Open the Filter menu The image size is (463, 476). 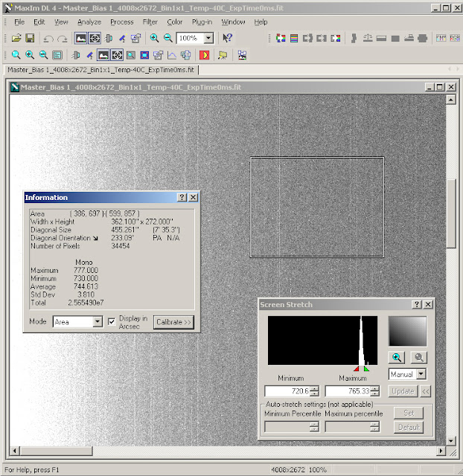click(150, 22)
